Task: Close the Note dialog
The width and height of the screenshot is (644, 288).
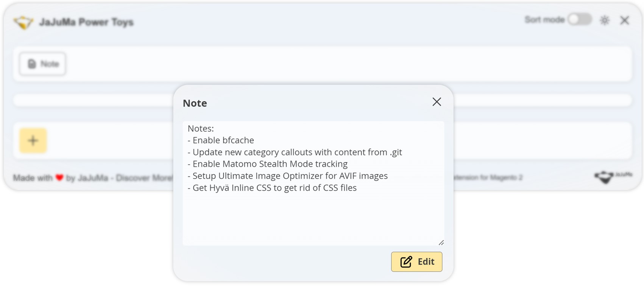Action: tap(437, 102)
